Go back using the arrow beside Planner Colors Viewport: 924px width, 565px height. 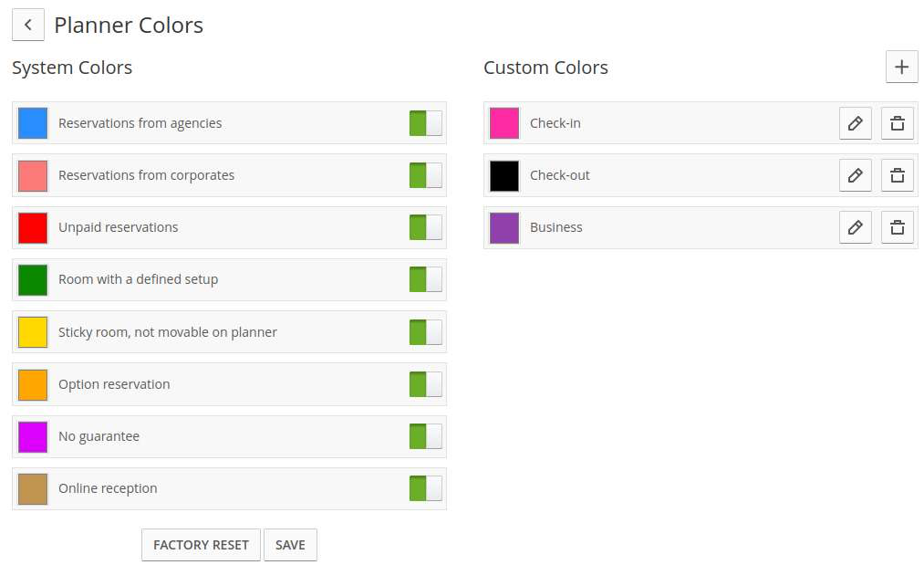27,25
